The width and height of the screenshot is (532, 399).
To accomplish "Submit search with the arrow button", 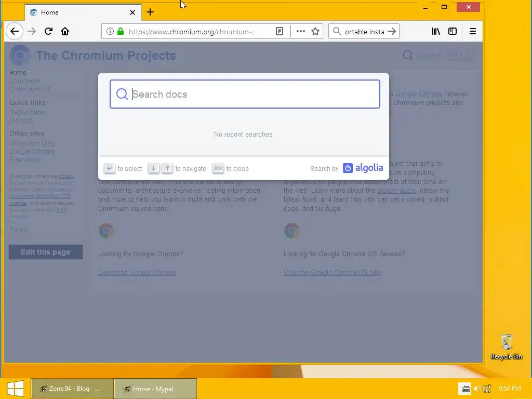I will click(x=392, y=31).
